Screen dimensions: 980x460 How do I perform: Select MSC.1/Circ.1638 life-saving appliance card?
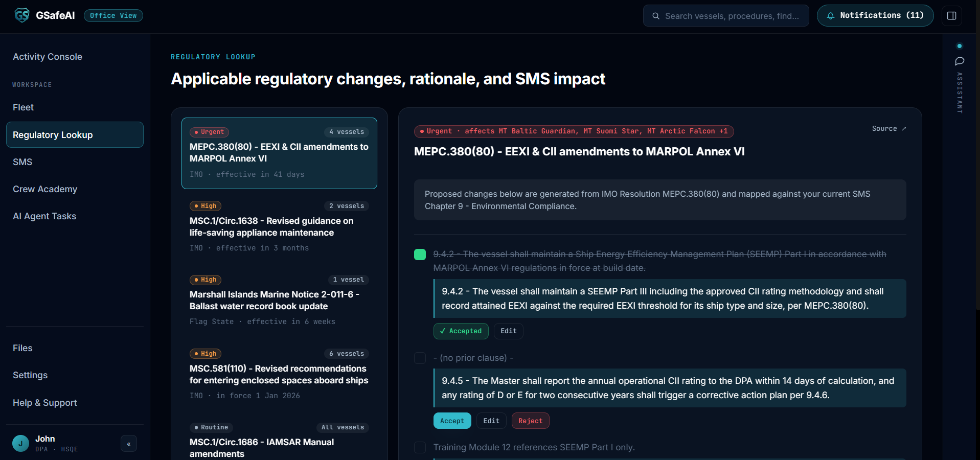tap(279, 227)
